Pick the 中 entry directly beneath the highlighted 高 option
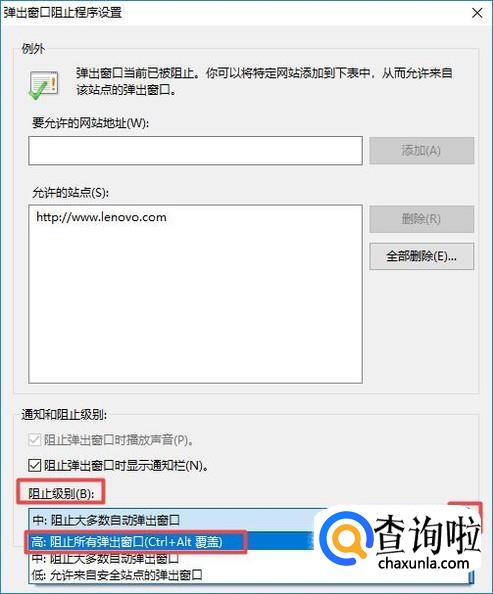This screenshot has width=493, height=594. click(x=105, y=559)
